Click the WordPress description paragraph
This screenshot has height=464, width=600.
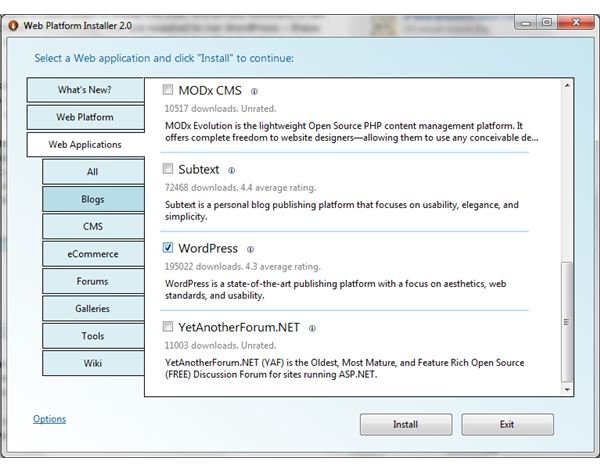pyautogui.click(x=336, y=290)
